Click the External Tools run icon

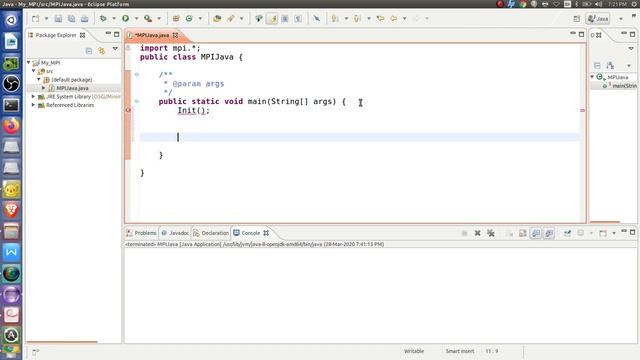click(148, 19)
